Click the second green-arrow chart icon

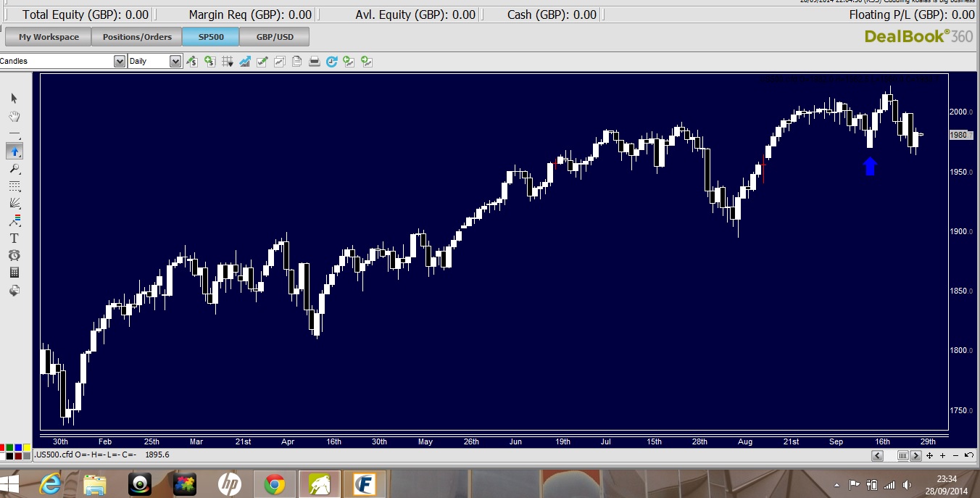pyautogui.click(x=366, y=62)
